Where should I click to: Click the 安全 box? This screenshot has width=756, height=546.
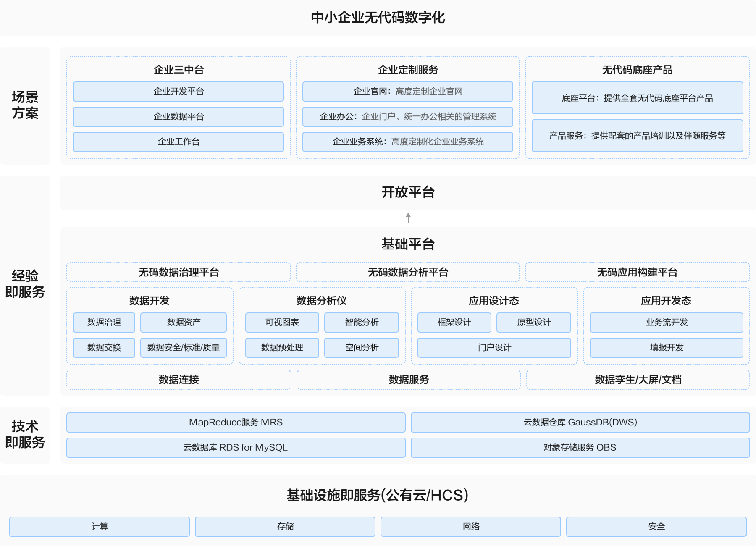coord(656,527)
